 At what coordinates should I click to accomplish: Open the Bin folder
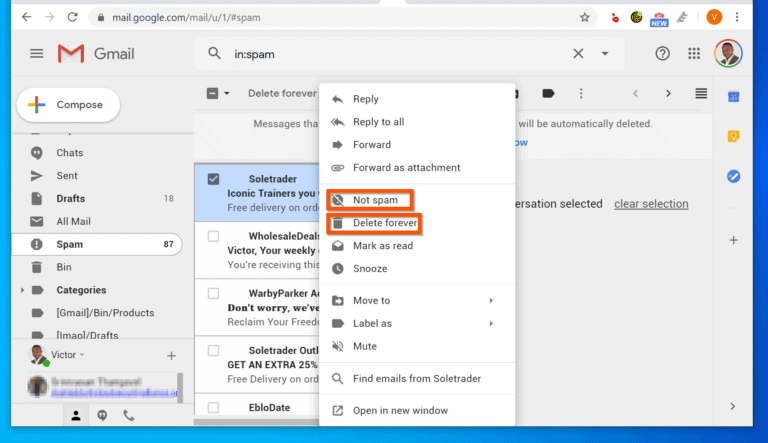pos(64,267)
